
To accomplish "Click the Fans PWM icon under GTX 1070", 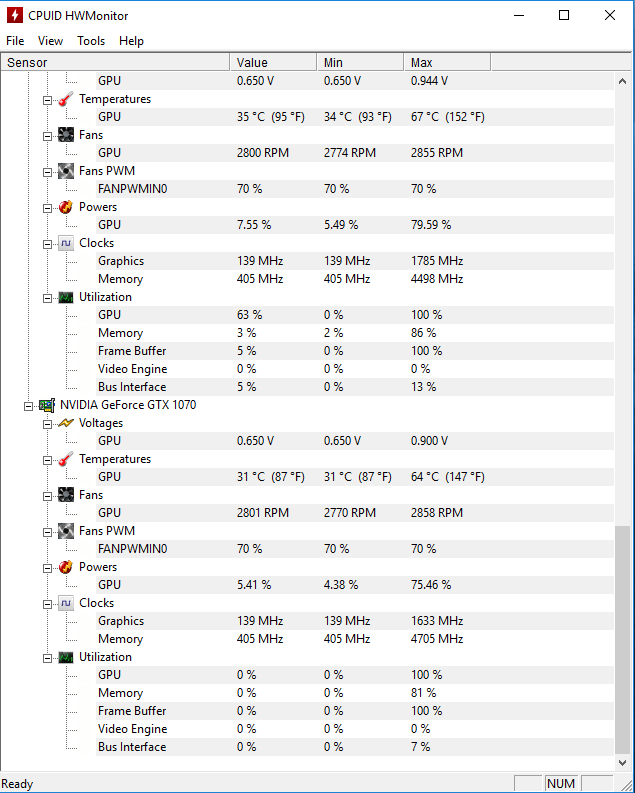I will (66, 531).
